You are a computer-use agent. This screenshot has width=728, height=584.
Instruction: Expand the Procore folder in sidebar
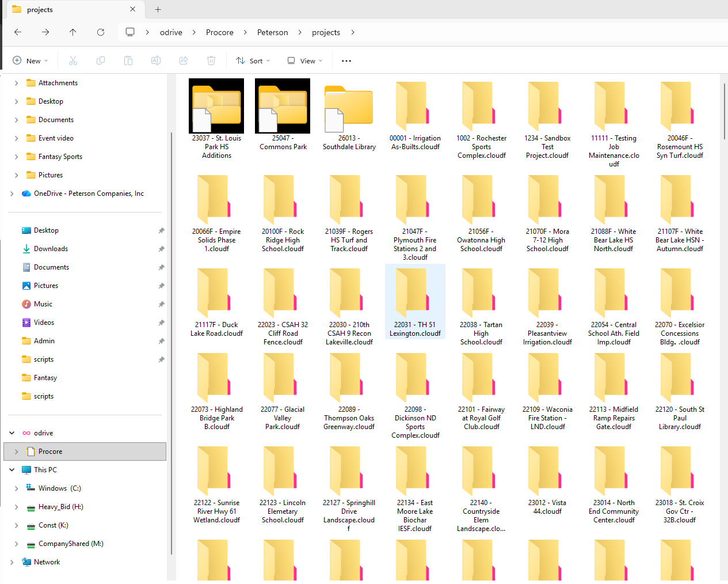pyautogui.click(x=17, y=452)
